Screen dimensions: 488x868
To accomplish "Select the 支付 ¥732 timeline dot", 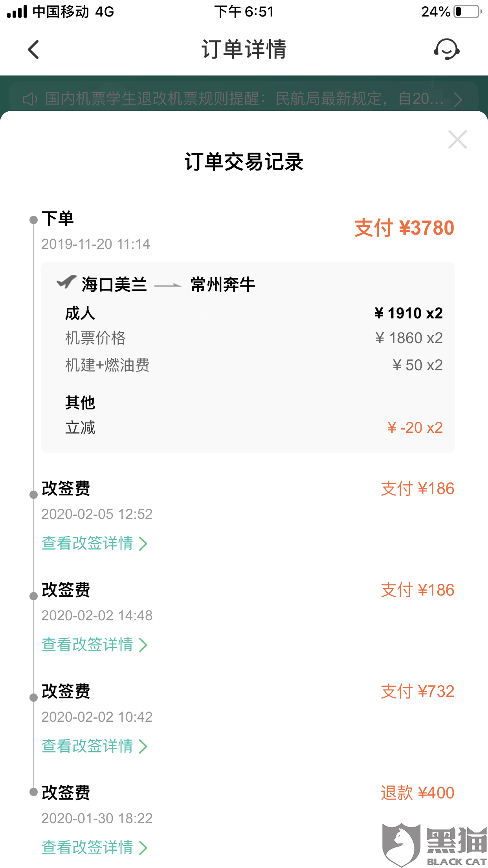I will click(x=34, y=697).
